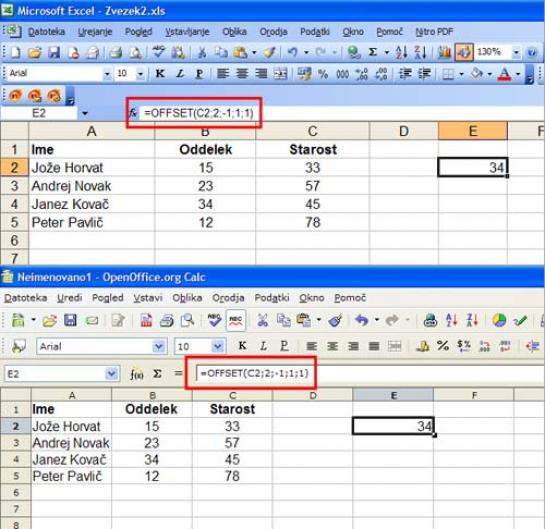Click Excel's Open folder icon
The width and height of the screenshot is (545, 529).
(34, 52)
